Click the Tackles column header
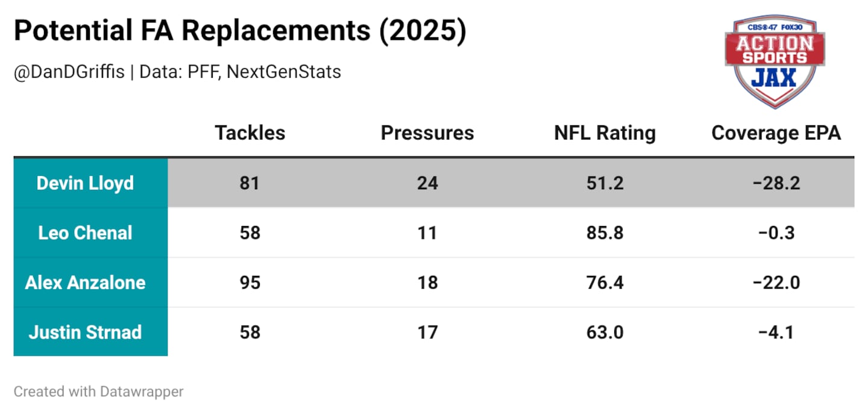This screenshot has height=414, width=868. 250,133
